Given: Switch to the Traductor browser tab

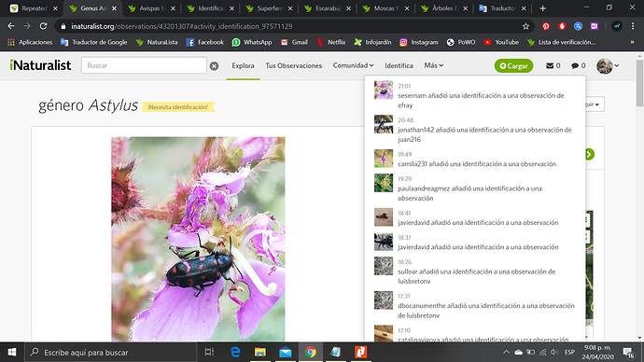Looking at the screenshot, I should tap(503, 8).
